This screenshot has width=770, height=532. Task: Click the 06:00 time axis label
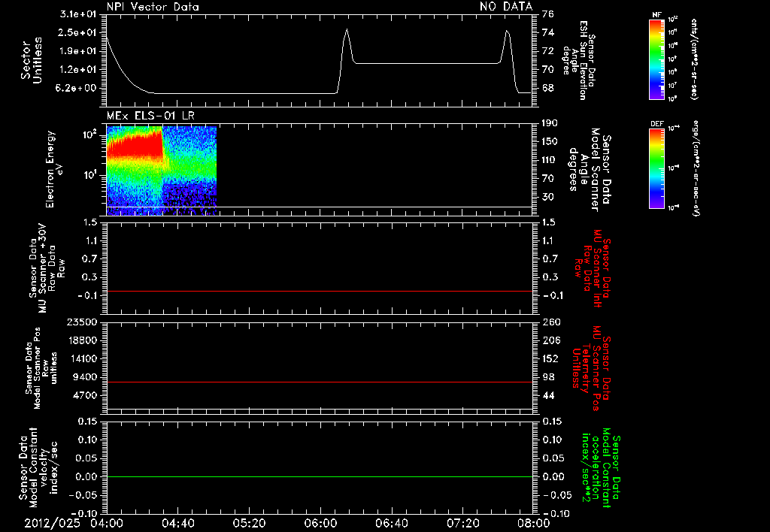point(320,523)
